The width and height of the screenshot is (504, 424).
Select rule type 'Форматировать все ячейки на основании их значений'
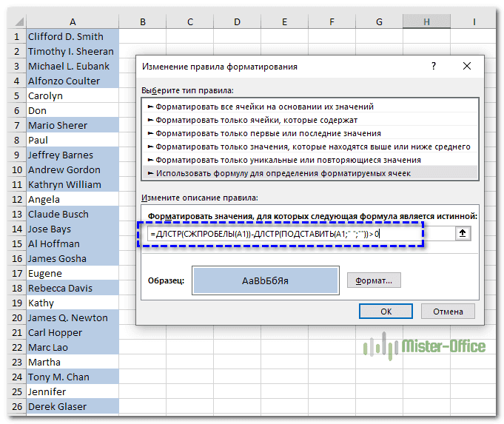point(265,107)
